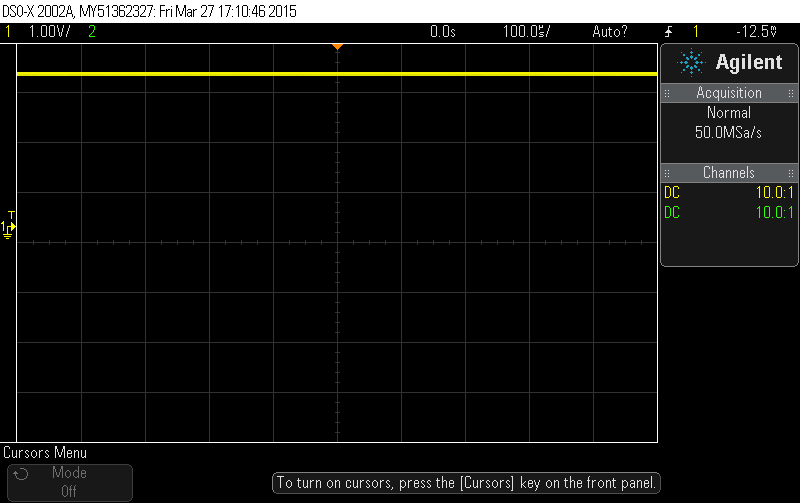Click the rotate knob icon beside Mode
Image resolution: width=800 pixels, height=503 pixels.
21,474
